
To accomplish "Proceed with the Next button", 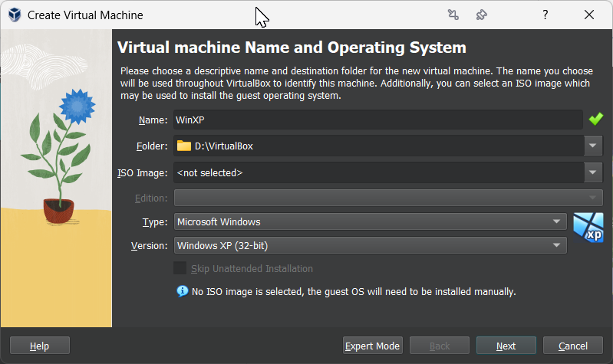I will click(x=506, y=346).
